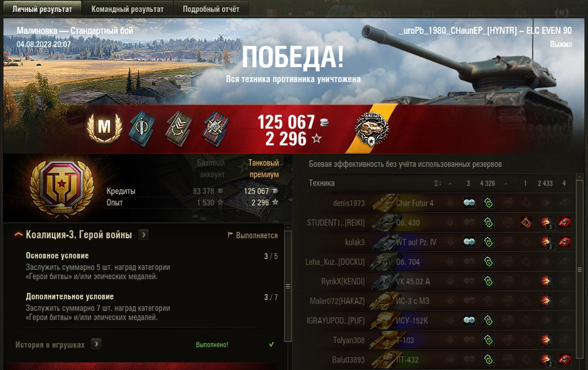Click destroyed tank icon in STUDENT1 row

564,222
